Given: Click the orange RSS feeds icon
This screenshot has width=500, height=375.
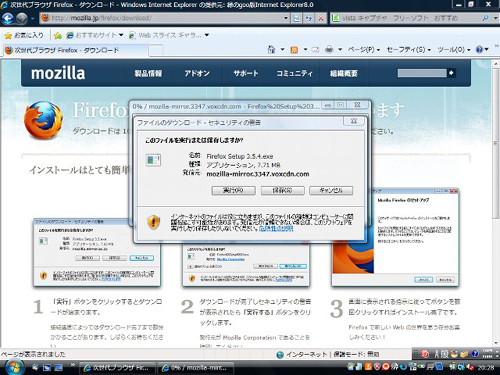Looking at the screenshot, I should [294, 50].
